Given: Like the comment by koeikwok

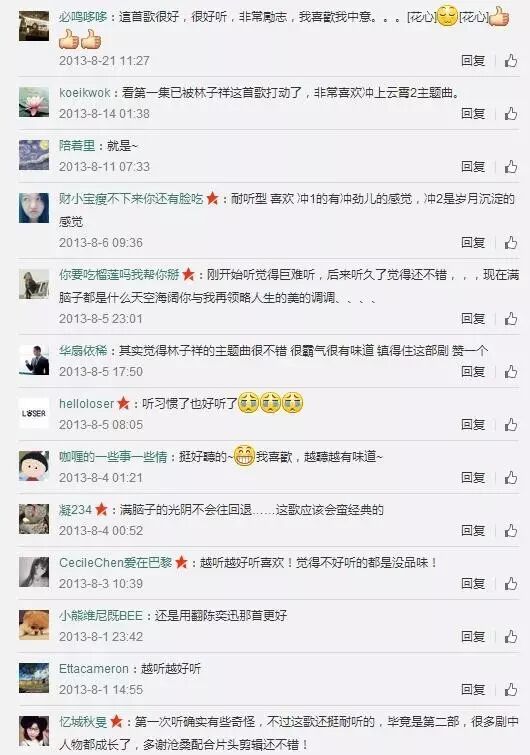Looking at the screenshot, I should [510, 114].
